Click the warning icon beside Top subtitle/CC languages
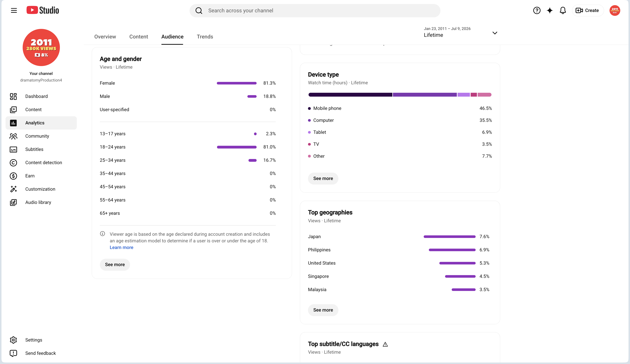The image size is (630, 364). coord(385,344)
